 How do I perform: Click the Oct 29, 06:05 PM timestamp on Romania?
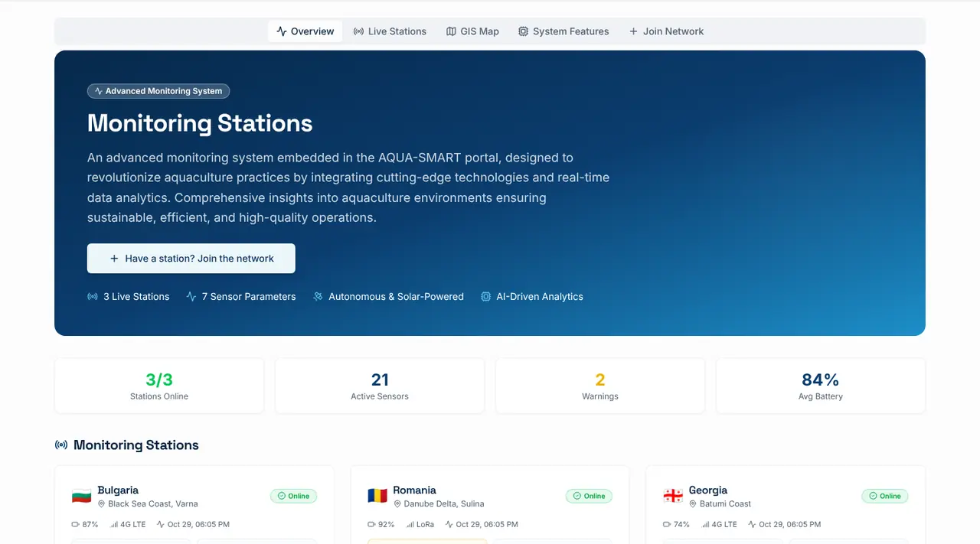point(487,525)
